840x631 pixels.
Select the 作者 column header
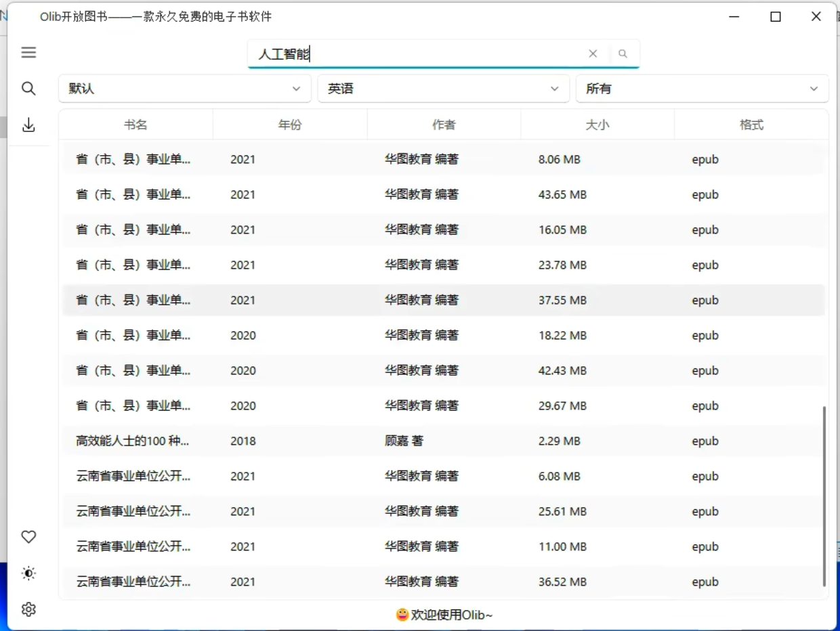444,125
